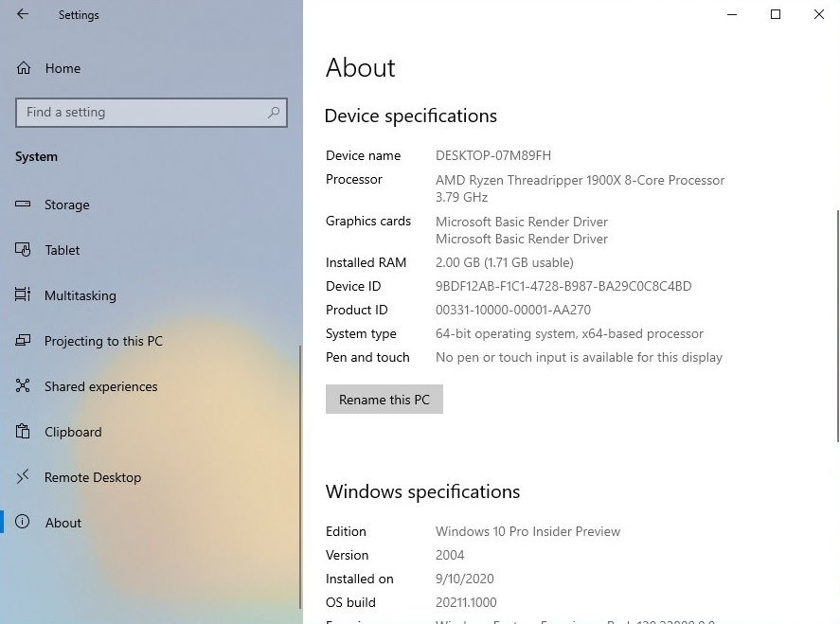The height and width of the screenshot is (624, 840).
Task: Switch to Tablet settings
Action: (x=63, y=250)
